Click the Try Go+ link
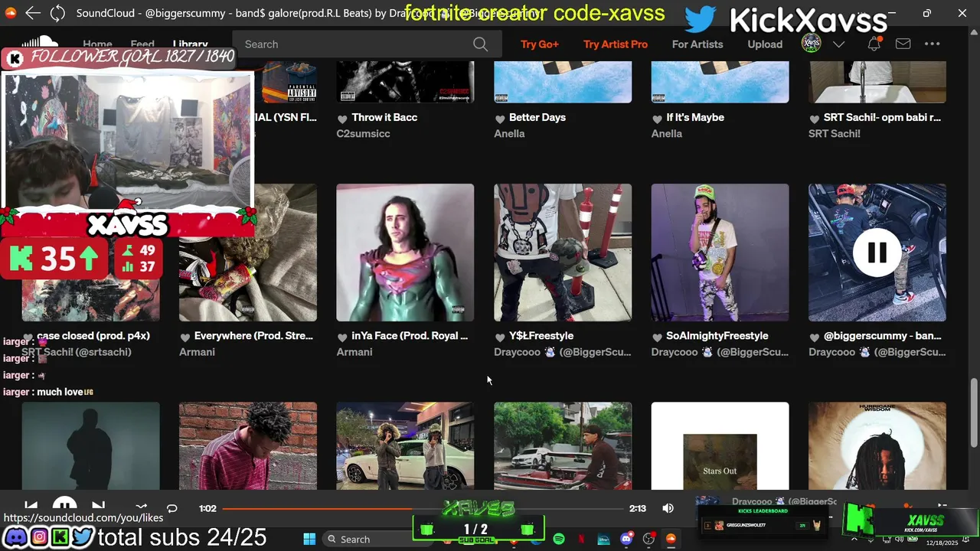The width and height of the screenshot is (980, 551). click(x=540, y=44)
